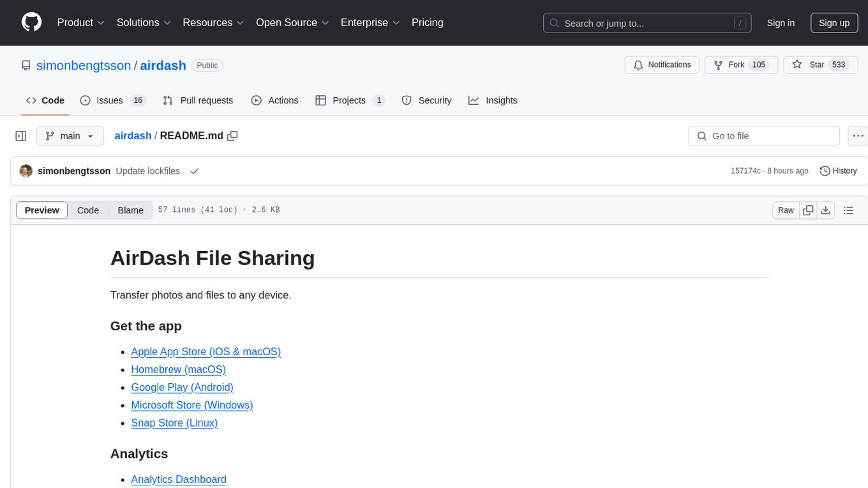Open the Raw file view

tap(786, 210)
